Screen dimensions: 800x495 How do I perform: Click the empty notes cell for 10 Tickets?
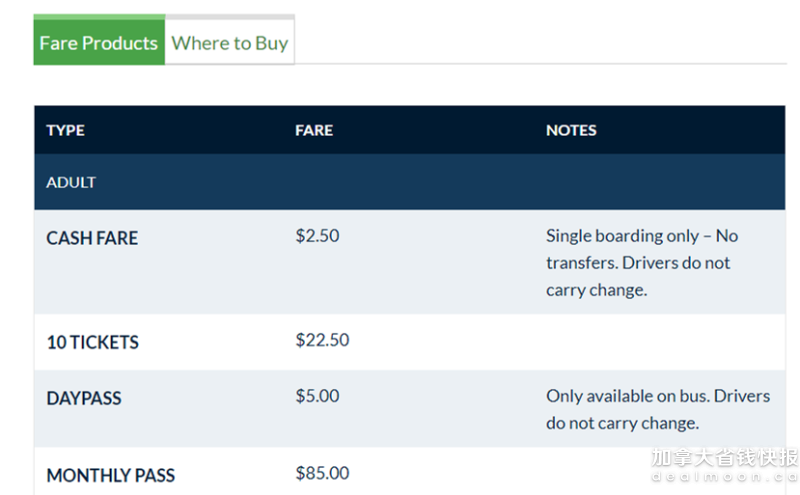coord(665,342)
